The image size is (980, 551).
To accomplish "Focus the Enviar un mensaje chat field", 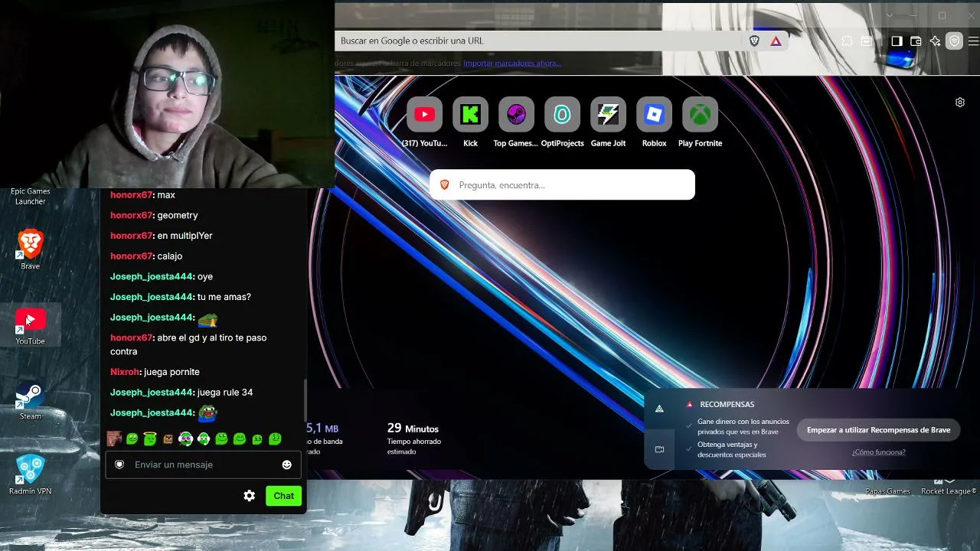I will point(203,465).
